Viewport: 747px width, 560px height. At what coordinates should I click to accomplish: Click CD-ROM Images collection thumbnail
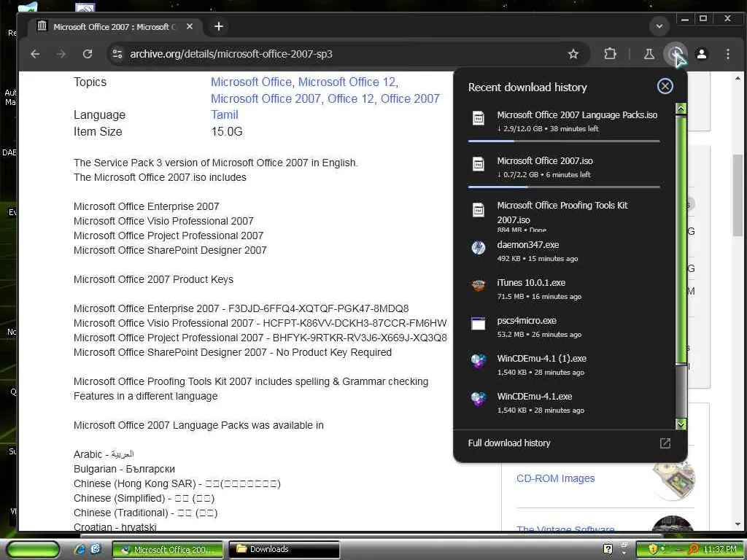[673, 478]
